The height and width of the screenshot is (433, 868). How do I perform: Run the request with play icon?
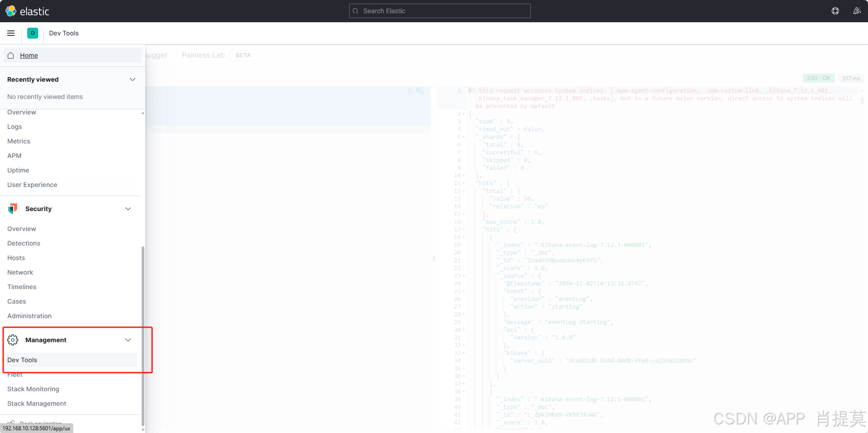411,91
